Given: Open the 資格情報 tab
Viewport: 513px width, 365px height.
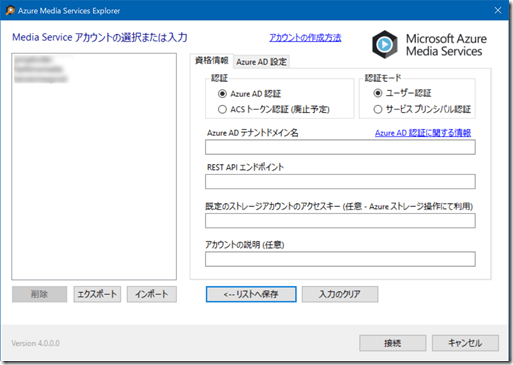Looking at the screenshot, I should (212, 60).
